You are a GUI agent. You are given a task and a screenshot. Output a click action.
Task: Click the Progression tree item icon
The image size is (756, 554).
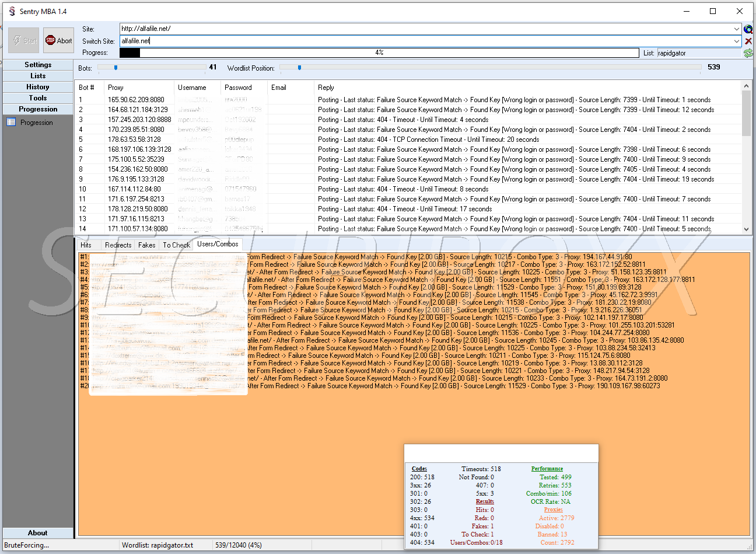point(11,122)
